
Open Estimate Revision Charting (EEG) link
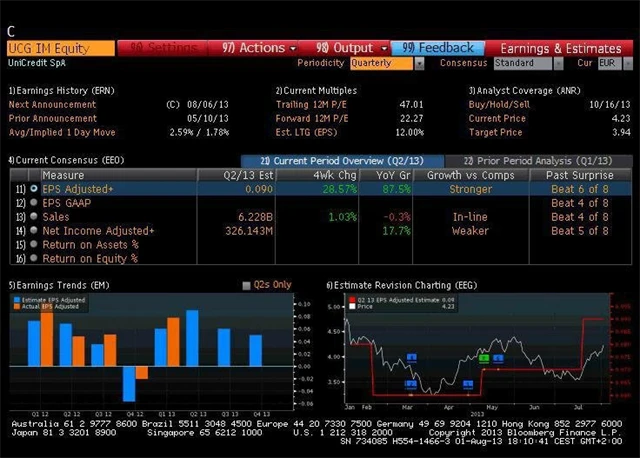tap(402, 285)
